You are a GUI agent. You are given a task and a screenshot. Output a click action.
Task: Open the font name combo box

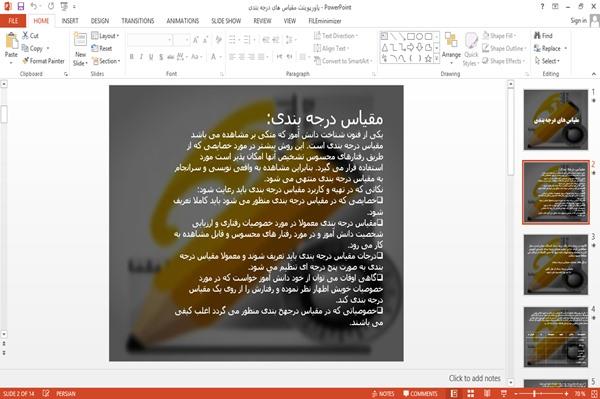tap(150, 40)
